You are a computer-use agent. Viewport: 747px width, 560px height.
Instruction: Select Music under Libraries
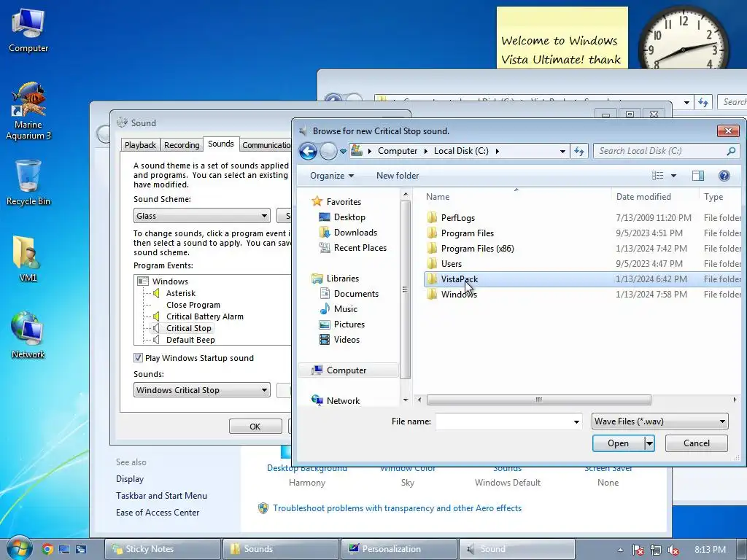(x=345, y=309)
